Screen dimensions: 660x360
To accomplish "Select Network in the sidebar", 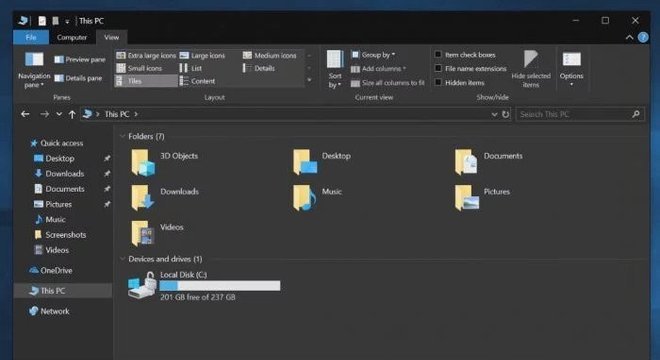I will pos(49,311).
